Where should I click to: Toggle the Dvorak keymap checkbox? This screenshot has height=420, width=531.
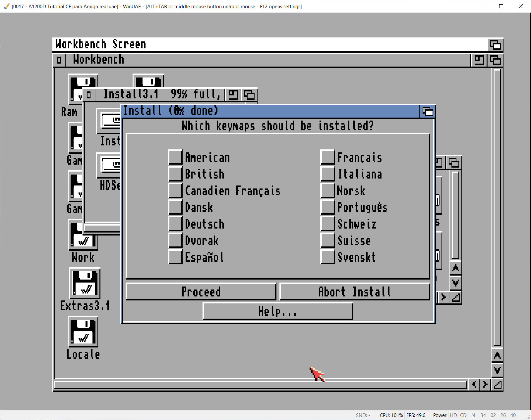[175, 240]
